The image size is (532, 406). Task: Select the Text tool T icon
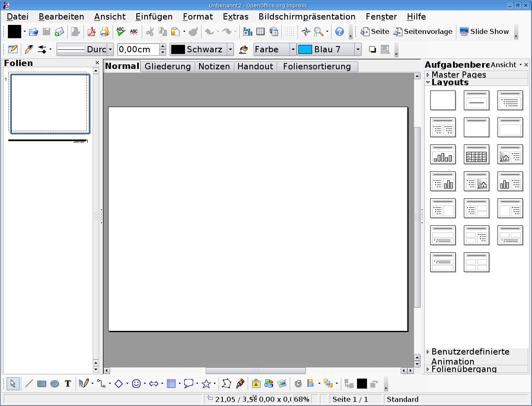point(68,384)
